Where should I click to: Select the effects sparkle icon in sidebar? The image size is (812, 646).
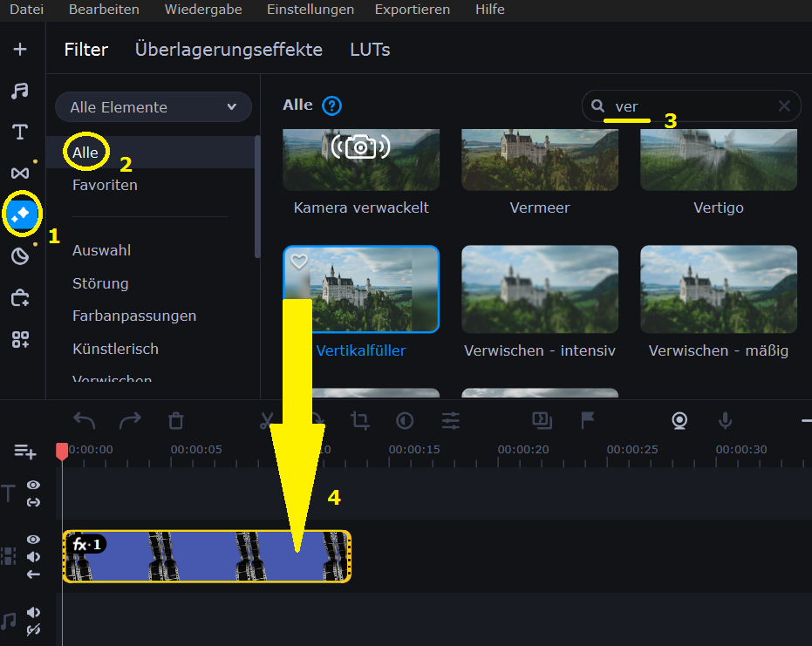(x=22, y=214)
